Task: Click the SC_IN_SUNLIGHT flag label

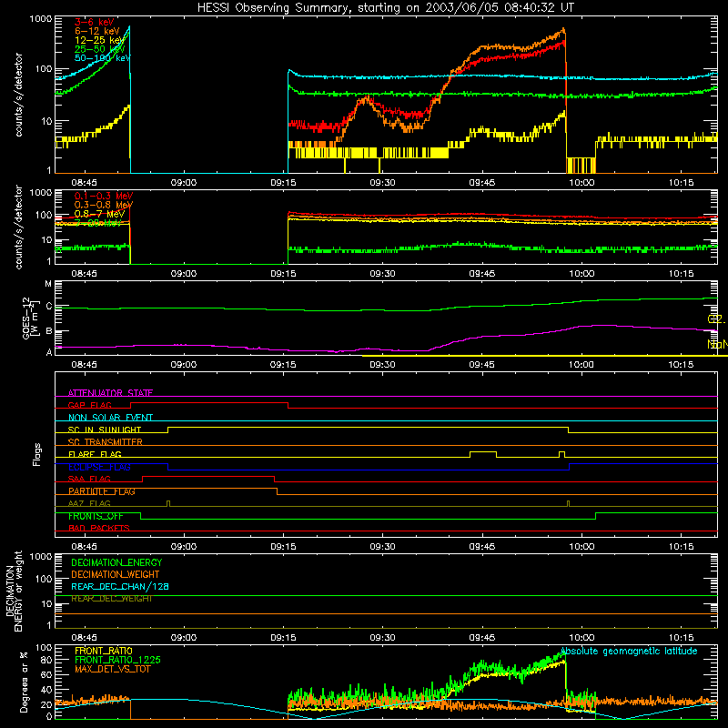Action: tap(105, 430)
